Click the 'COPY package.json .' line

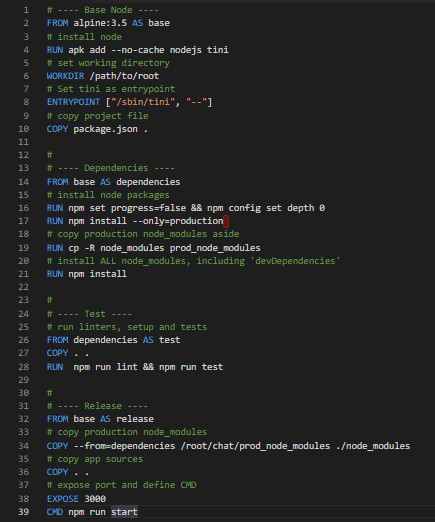(x=97, y=129)
